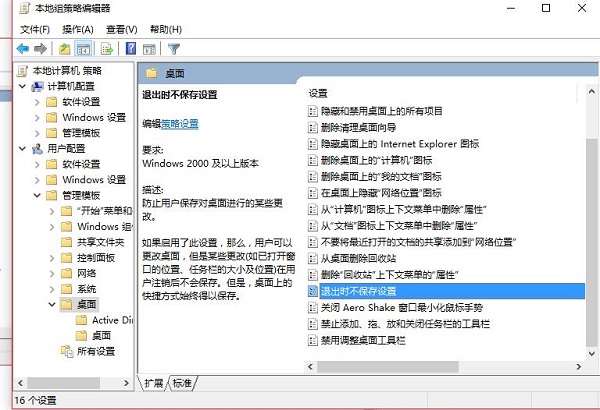Collapse the 计算机配置 tree node
This screenshot has width=600, height=410.
tap(23, 87)
